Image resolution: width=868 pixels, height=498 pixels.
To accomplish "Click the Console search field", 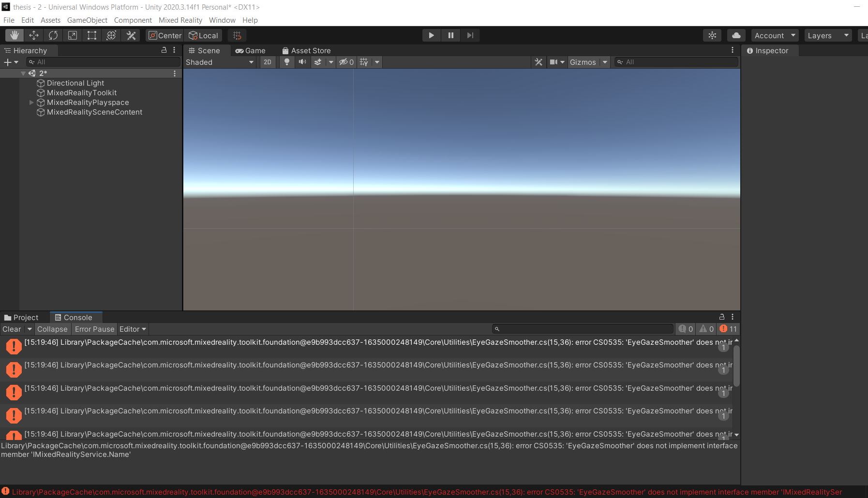I will [583, 329].
